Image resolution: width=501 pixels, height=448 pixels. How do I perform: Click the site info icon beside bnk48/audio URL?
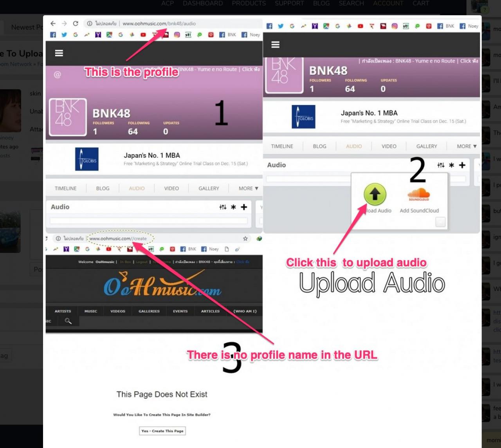90,23
